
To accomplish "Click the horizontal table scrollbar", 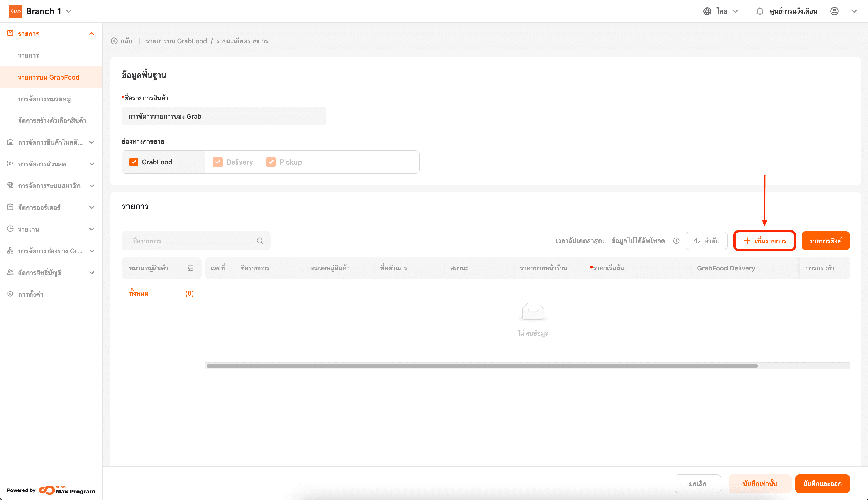I will [x=482, y=366].
